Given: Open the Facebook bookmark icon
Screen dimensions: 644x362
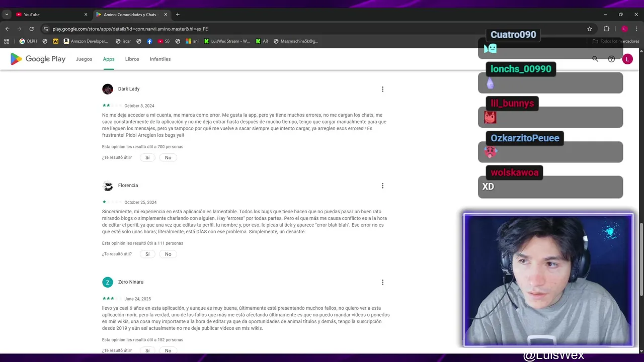Looking at the screenshot, I should 149,41.
